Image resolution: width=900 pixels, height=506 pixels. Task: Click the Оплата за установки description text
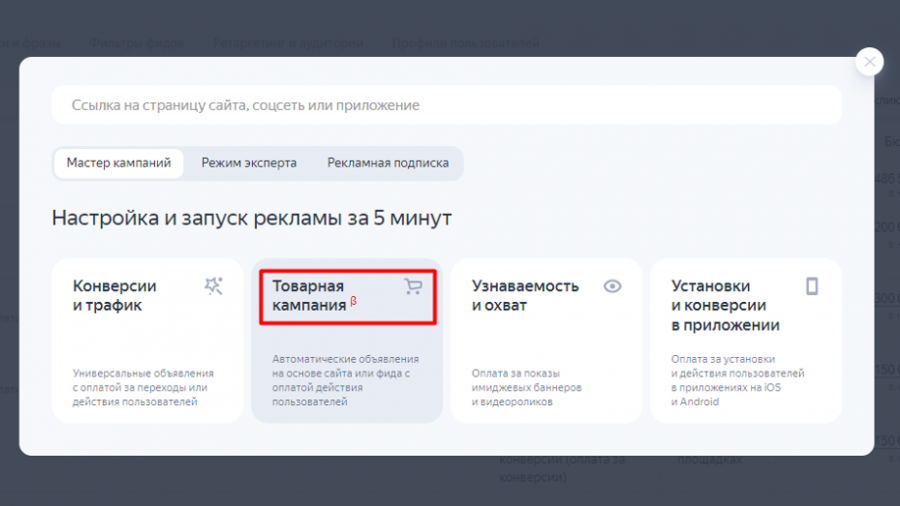(738, 380)
